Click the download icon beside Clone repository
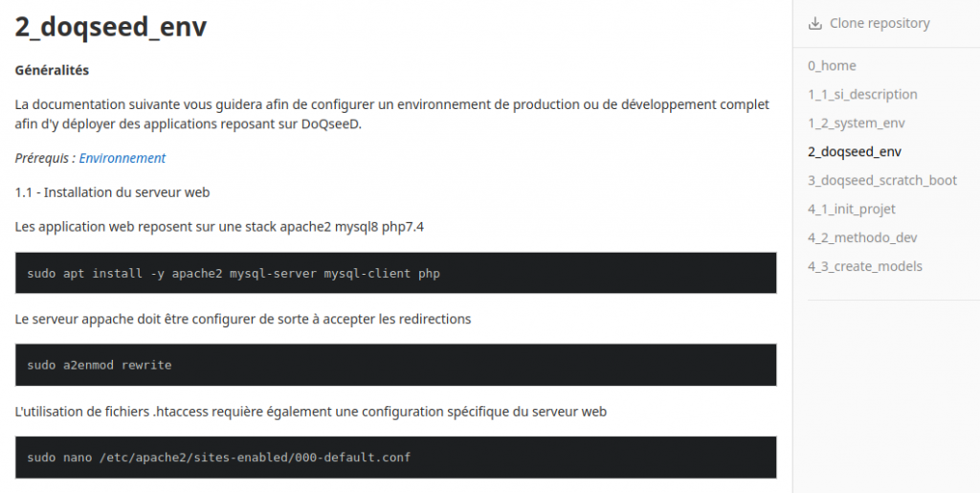The image size is (980, 493). (x=815, y=24)
